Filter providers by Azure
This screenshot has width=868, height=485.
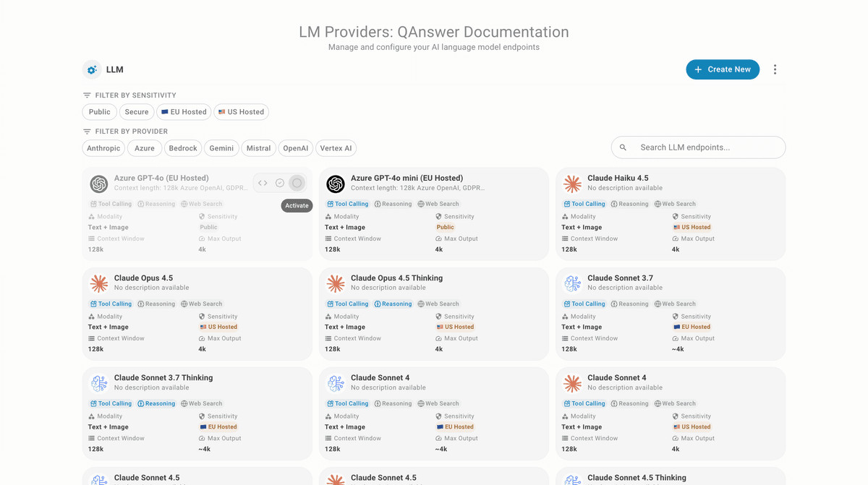coord(145,148)
